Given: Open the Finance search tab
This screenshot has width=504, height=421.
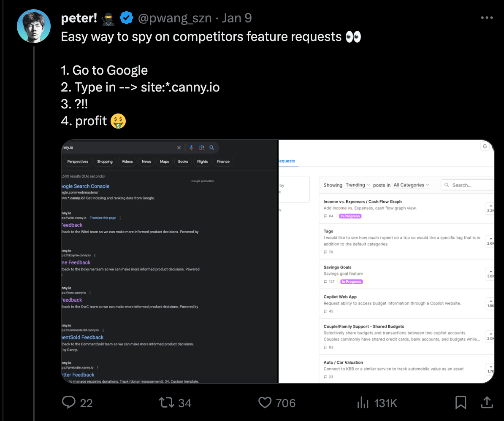Looking at the screenshot, I should tap(223, 162).
